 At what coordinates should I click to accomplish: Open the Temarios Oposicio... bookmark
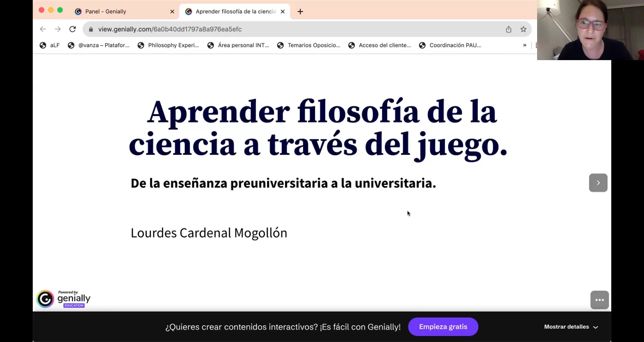coord(309,45)
